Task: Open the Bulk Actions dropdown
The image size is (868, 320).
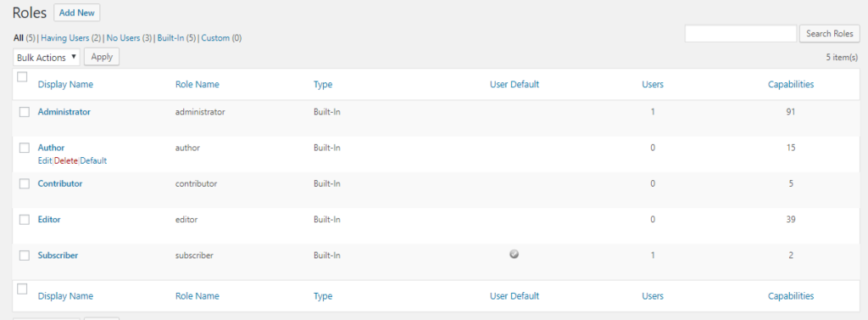Action: coord(47,57)
